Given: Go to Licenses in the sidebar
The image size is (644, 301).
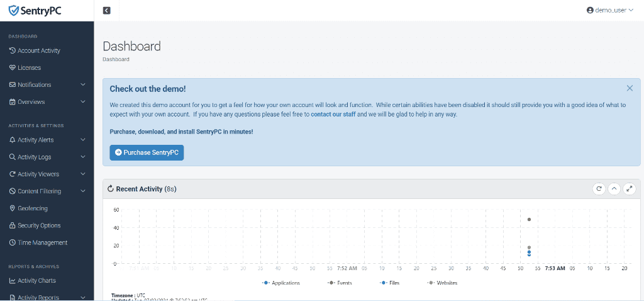Looking at the screenshot, I should [x=29, y=67].
